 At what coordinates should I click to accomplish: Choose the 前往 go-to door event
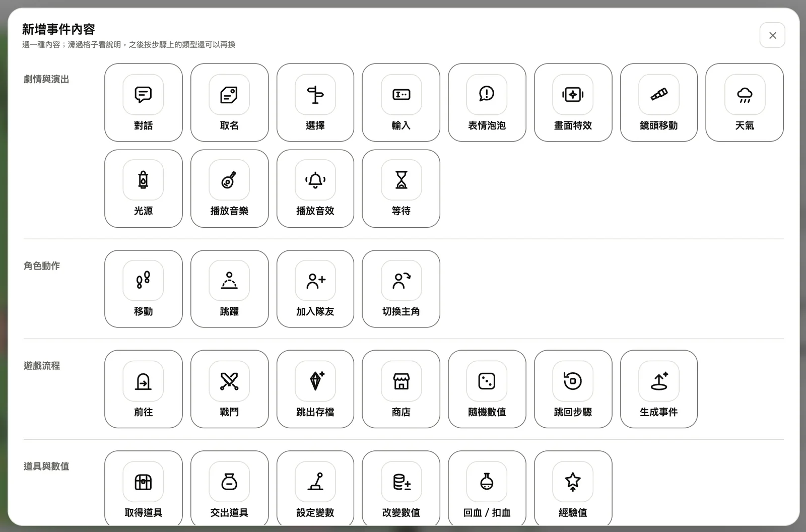[144, 389]
